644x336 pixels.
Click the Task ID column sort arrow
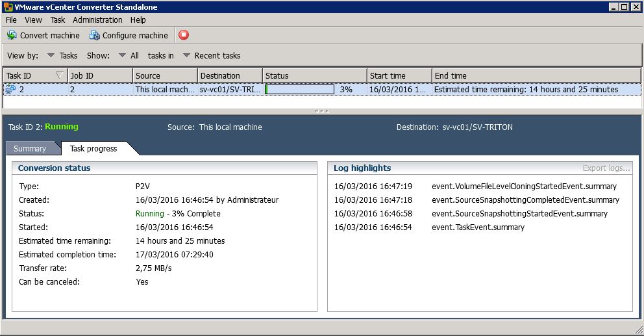60,75
